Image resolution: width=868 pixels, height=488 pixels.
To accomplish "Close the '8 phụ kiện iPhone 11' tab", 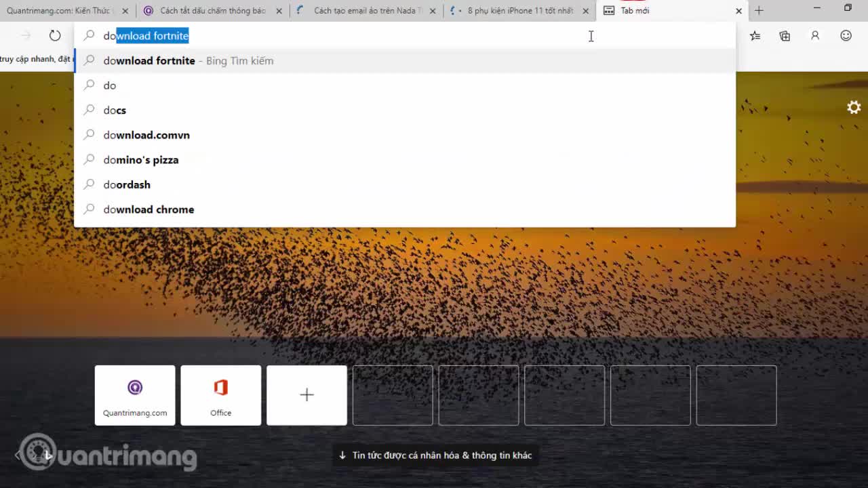I will [586, 11].
